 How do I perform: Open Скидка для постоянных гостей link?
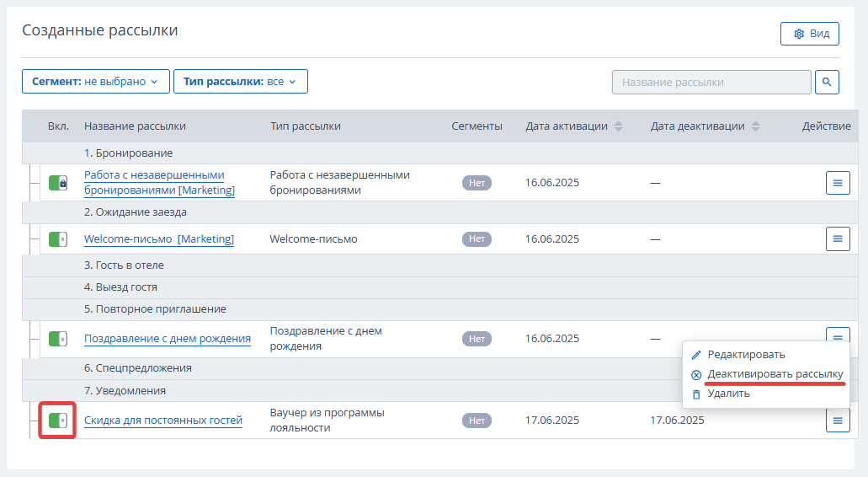pyautogui.click(x=163, y=421)
